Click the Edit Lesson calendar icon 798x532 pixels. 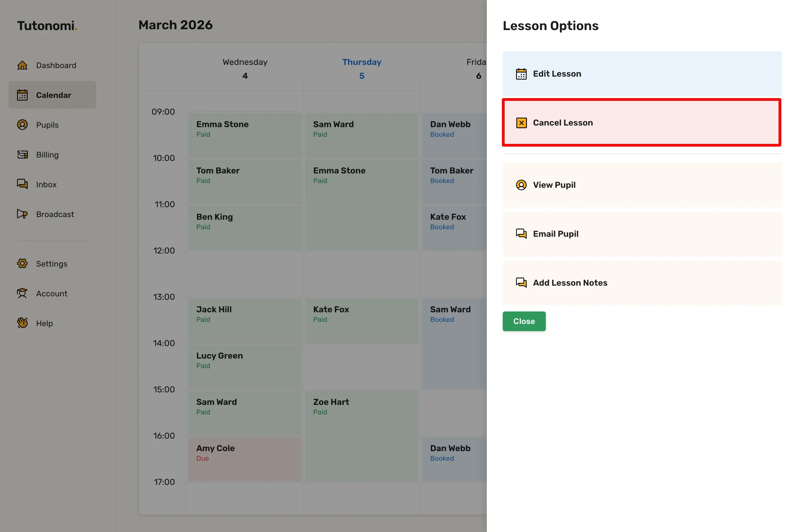click(521, 74)
